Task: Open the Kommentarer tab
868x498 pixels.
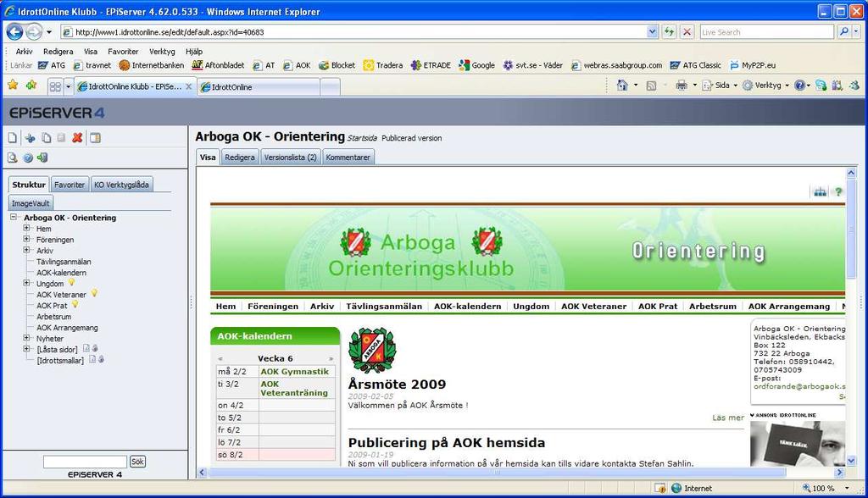Action: coord(348,158)
